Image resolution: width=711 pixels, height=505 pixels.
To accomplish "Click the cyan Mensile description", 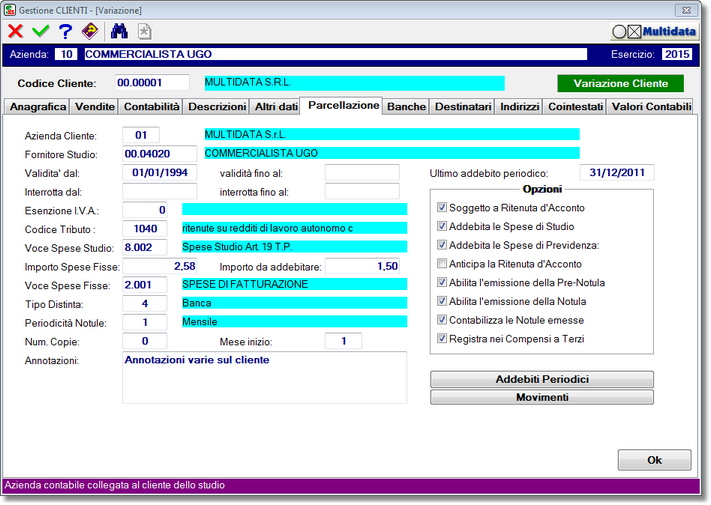I will pyautogui.click(x=294, y=322).
